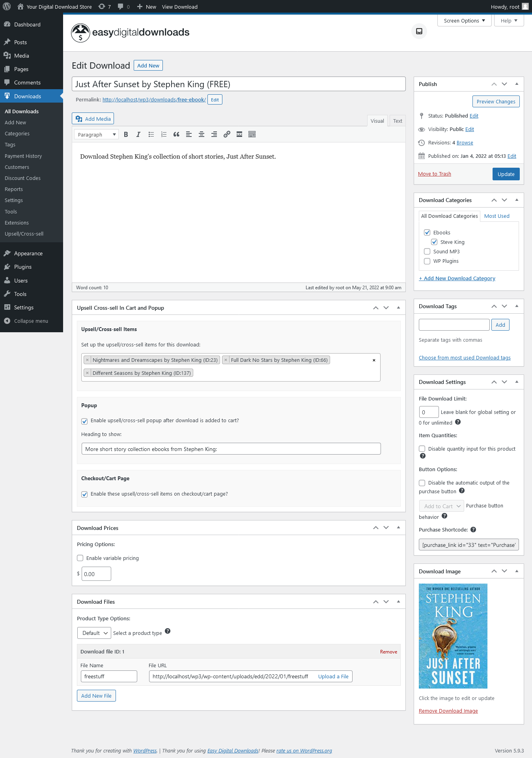This screenshot has width=532, height=758.
Task: Collapse the Publish panel
Action: pos(517,84)
